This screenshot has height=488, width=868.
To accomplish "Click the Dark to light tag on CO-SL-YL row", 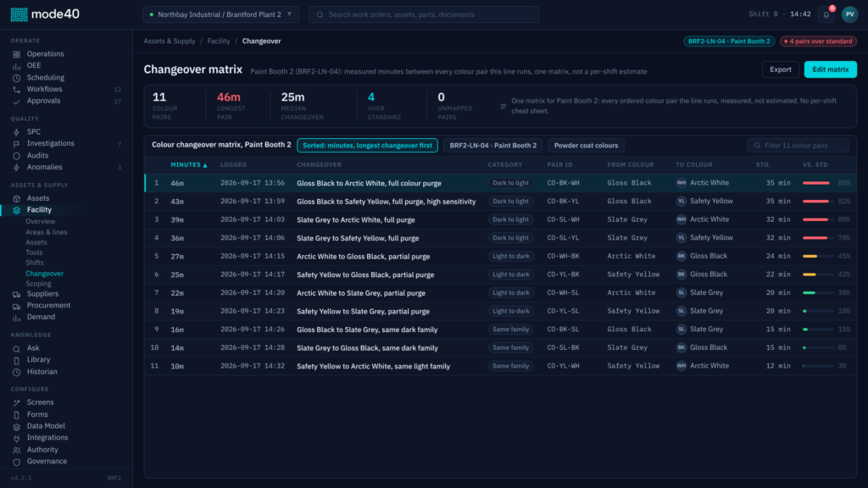I will (510, 238).
